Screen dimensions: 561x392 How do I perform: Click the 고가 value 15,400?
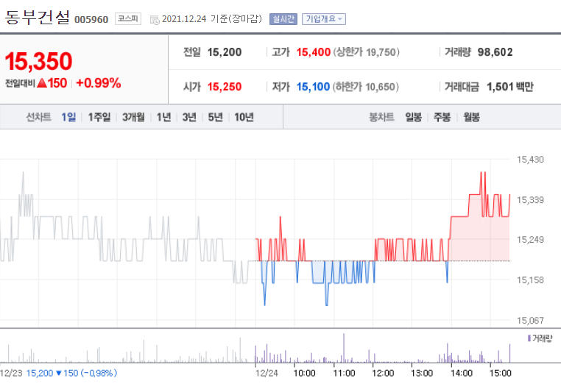click(x=314, y=52)
